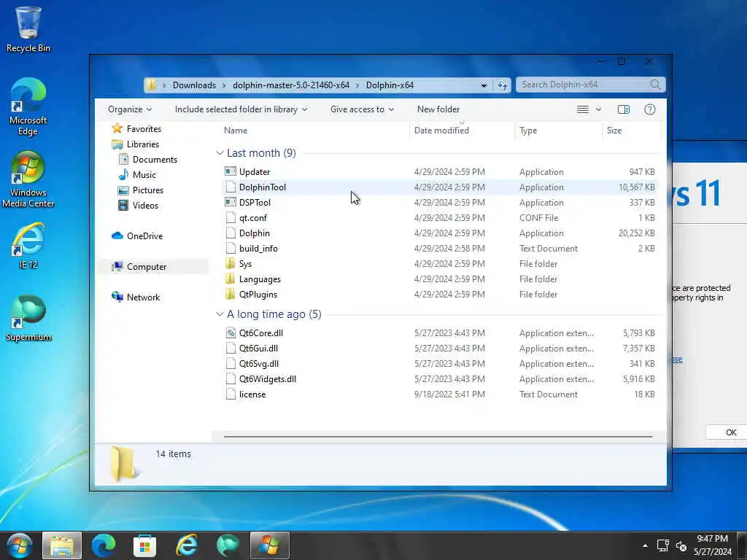Open Windows Media Center desktop shortcut
The height and width of the screenshot is (560, 747).
pyautogui.click(x=28, y=179)
